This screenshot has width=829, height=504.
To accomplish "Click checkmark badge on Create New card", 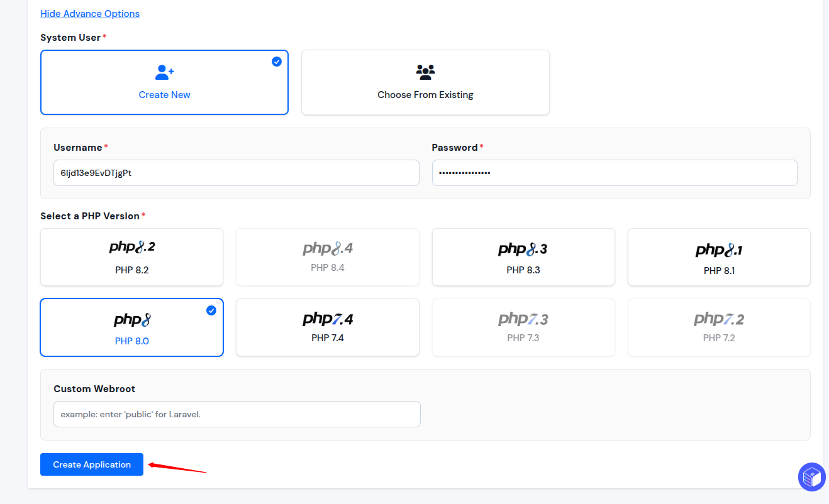I will click(277, 62).
